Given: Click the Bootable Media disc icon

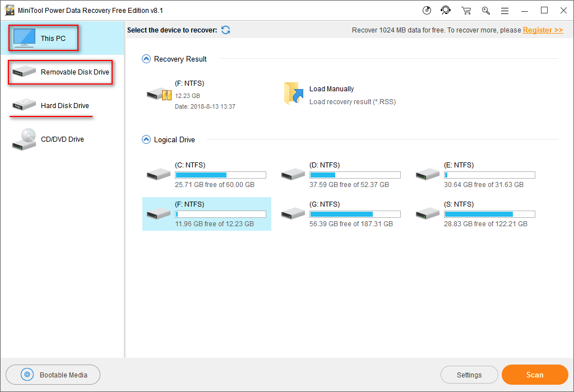Looking at the screenshot, I should pos(27,375).
